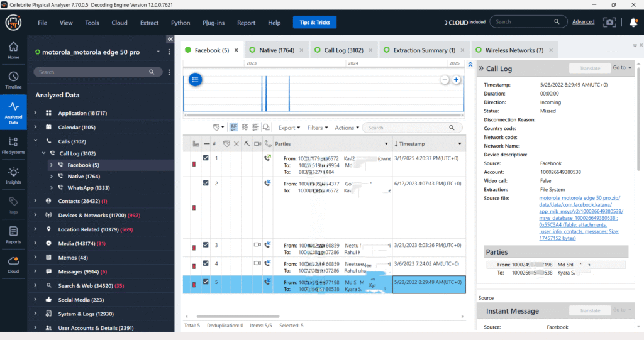Open the Parties column filter arrow

[x=386, y=144]
